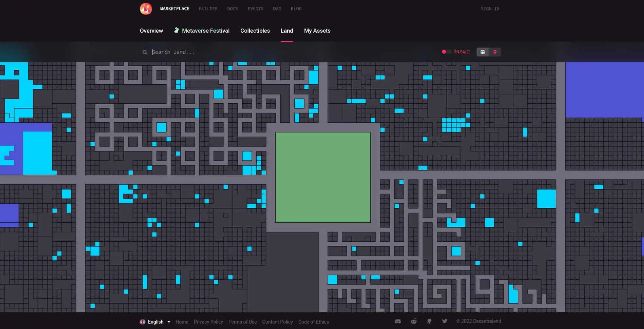
Task: Open the Home footer link
Action: click(182, 322)
